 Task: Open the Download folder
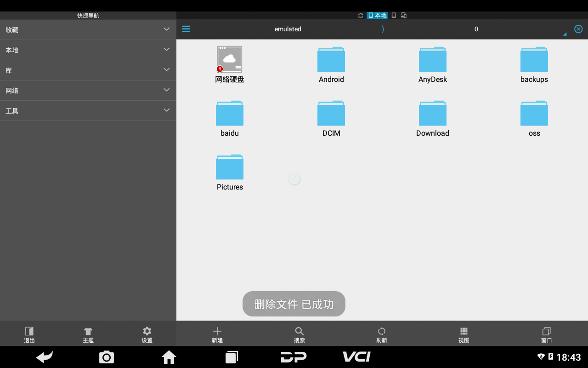pyautogui.click(x=433, y=113)
